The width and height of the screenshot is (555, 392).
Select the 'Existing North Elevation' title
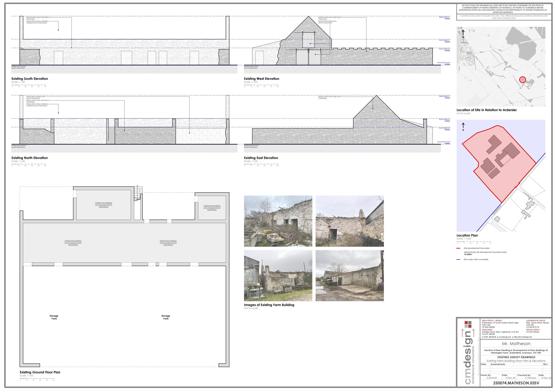[x=30, y=158]
